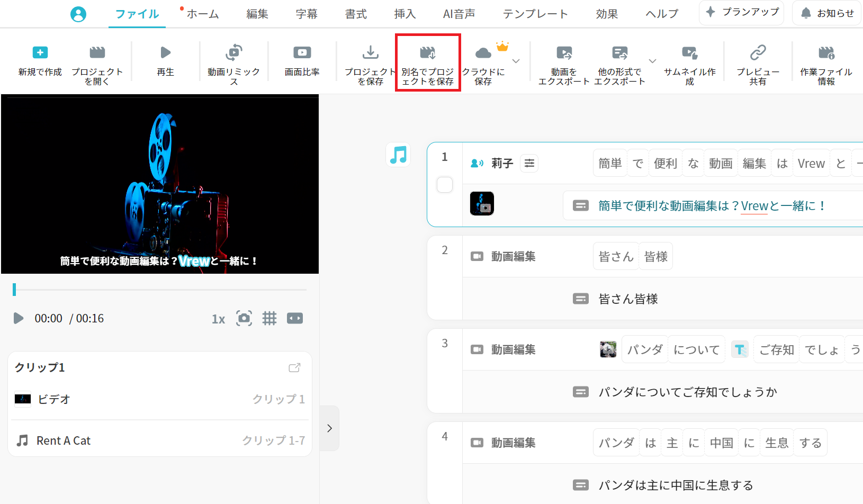
Task: Click the user profile avatar icon
Action: (x=78, y=14)
